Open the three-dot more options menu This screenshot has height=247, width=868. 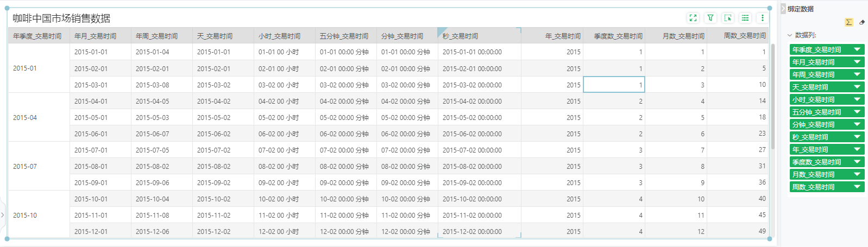click(x=763, y=18)
